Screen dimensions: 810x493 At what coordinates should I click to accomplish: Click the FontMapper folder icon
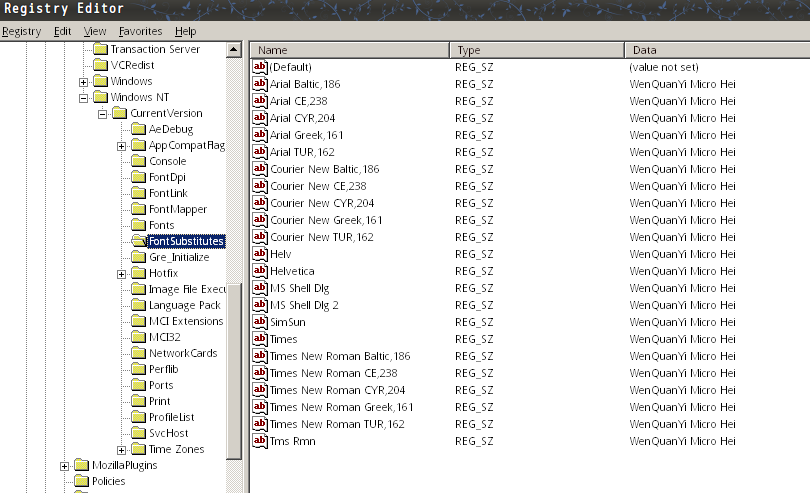coord(138,209)
